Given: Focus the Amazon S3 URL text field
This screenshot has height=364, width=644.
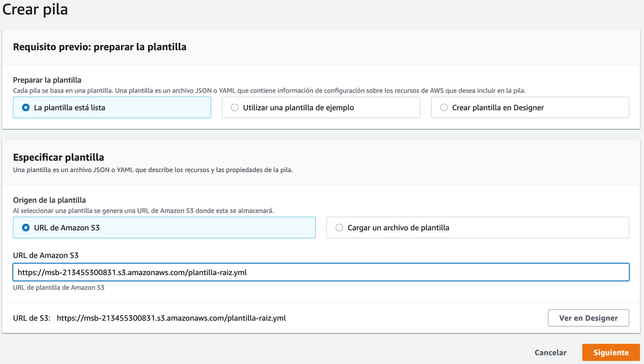Looking at the screenshot, I should click(x=321, y=272).
